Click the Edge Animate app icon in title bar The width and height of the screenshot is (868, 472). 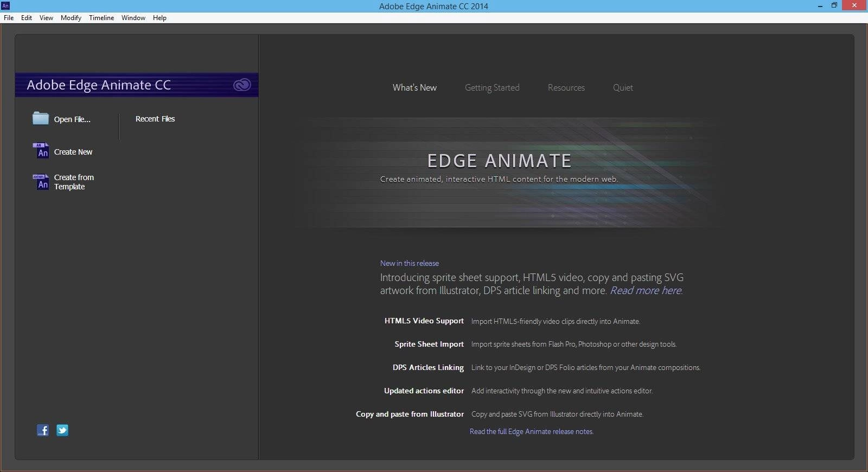[5, 5]
